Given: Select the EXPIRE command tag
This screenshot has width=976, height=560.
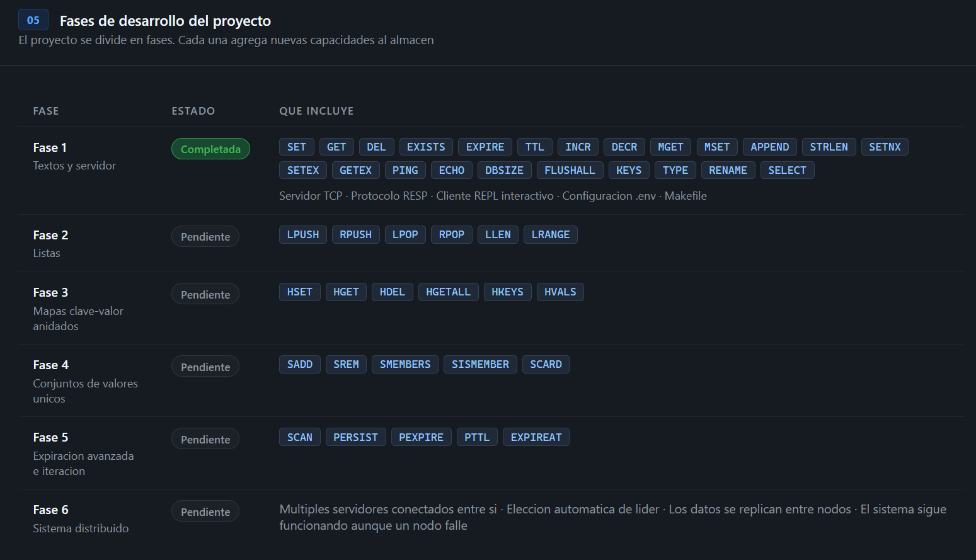Looking at the screenshot, I should pos(485,147).
